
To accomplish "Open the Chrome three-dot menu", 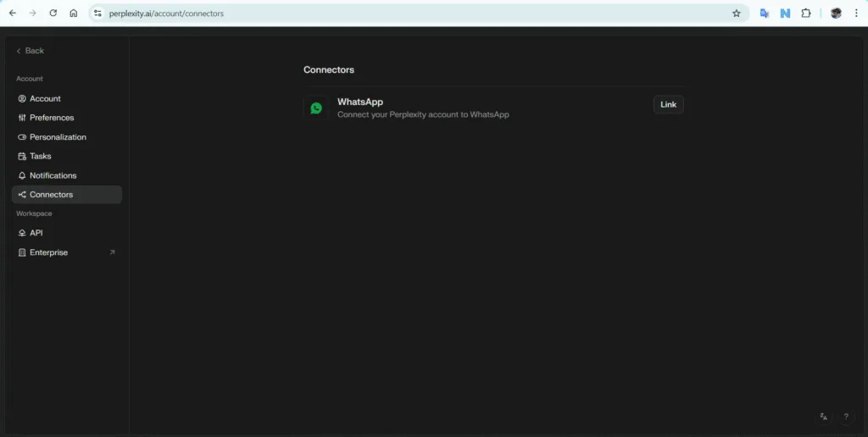I will point(856,14).
